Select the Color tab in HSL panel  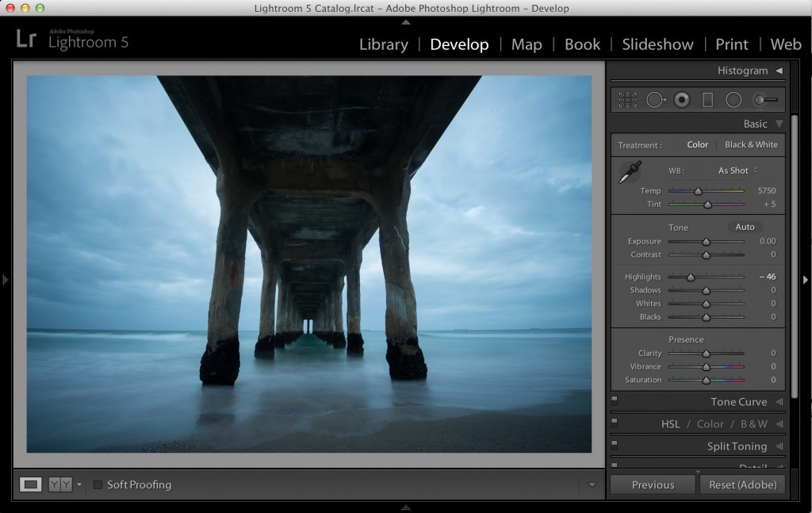pos(710,424)
